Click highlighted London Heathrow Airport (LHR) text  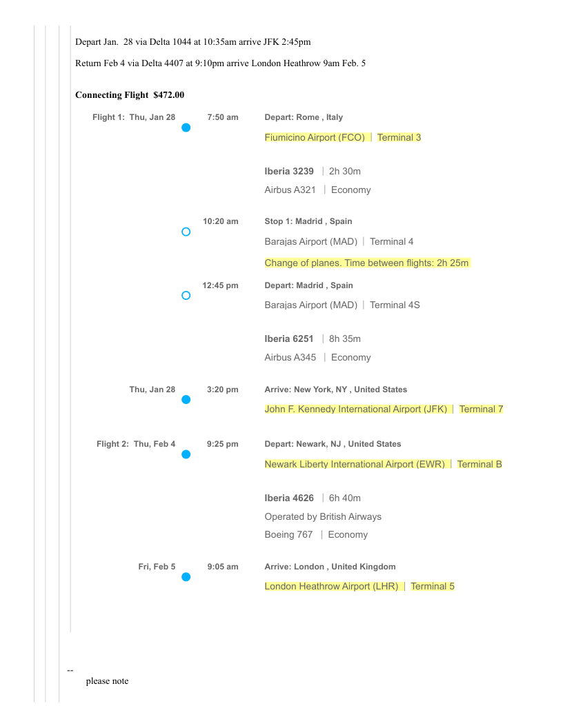tap(331, 587)
